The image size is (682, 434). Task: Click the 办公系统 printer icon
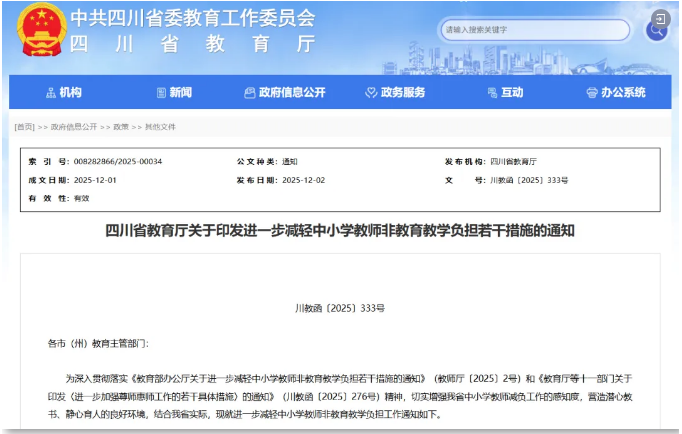tap(592, 93)
